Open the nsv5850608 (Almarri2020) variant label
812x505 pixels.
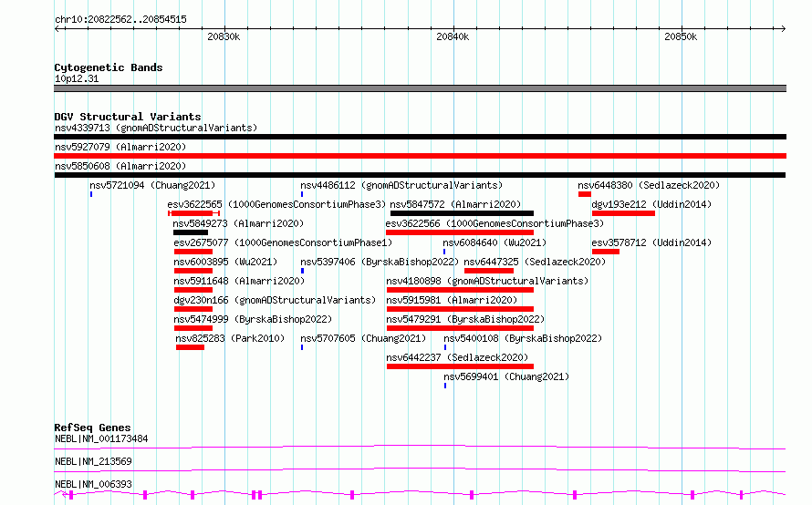(120, 166)
